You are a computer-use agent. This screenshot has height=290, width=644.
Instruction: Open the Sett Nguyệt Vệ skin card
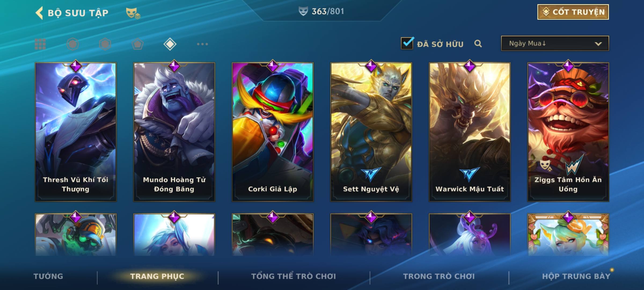click(x=371, y=132)
